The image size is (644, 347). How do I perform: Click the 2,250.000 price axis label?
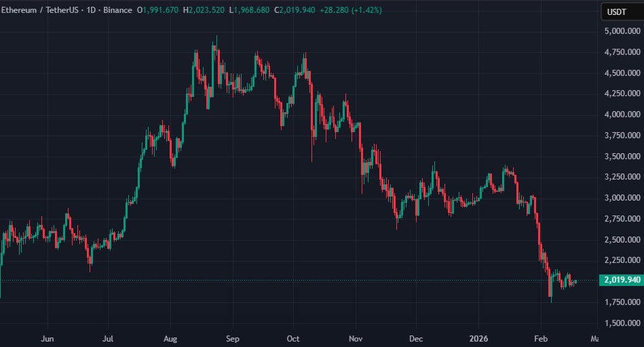622,260
